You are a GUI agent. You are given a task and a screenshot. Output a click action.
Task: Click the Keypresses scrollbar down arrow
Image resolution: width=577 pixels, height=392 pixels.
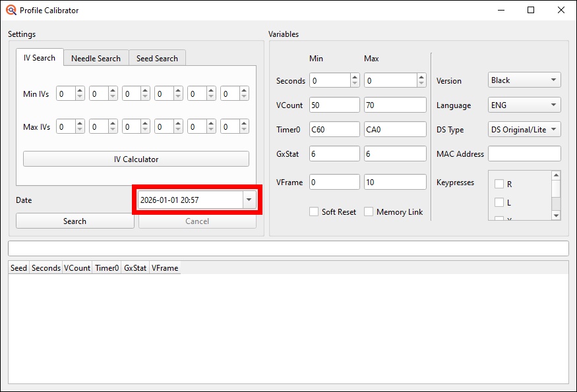(556, 216)
